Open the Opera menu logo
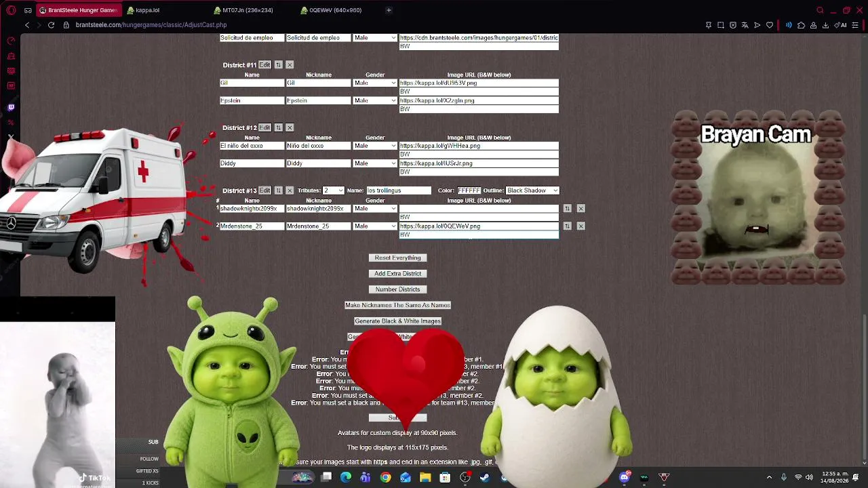Screen dimensions: 868x488 click(11, 10)
